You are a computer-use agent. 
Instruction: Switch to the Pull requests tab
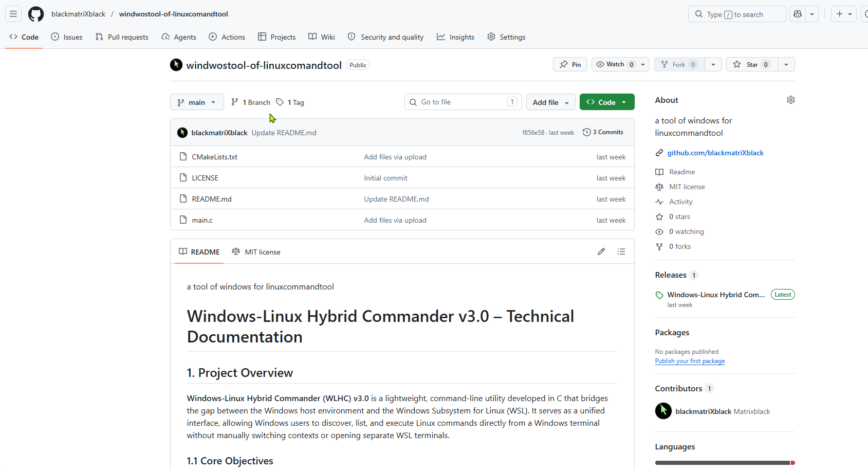point(122,37)
